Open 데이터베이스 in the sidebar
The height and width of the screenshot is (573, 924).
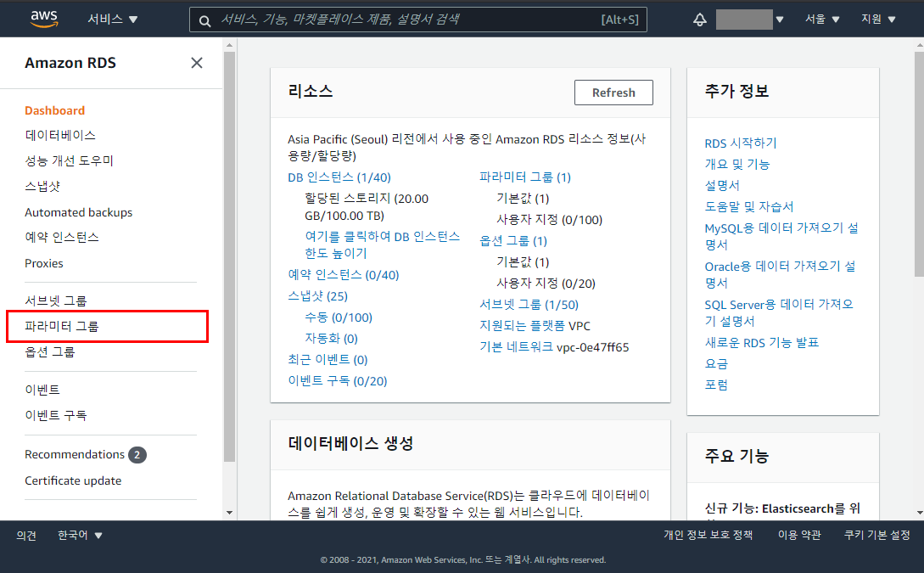tap(60, 135)
